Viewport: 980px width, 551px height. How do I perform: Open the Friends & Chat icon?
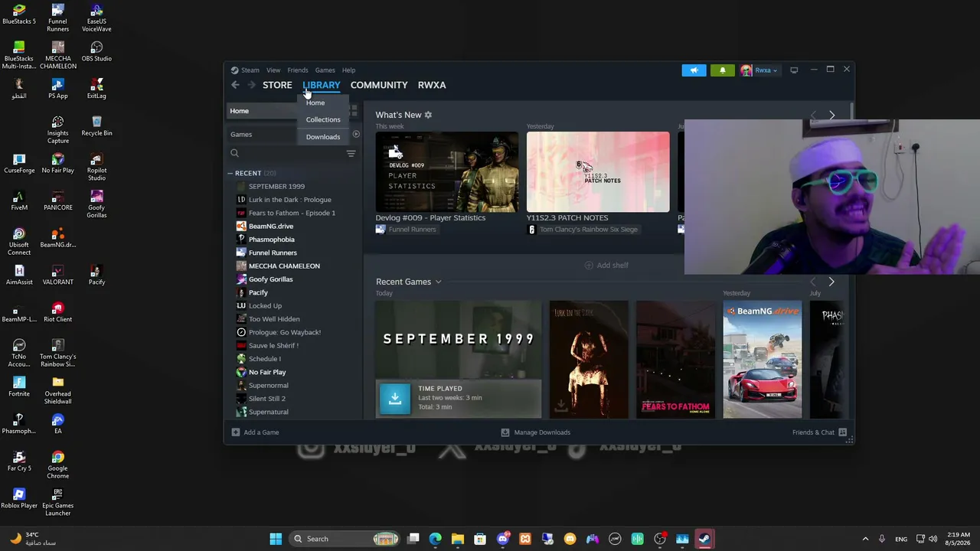[842, 432]
